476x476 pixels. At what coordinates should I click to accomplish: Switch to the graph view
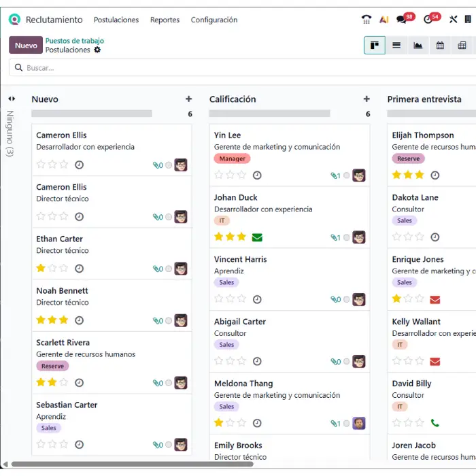point(418,46)
